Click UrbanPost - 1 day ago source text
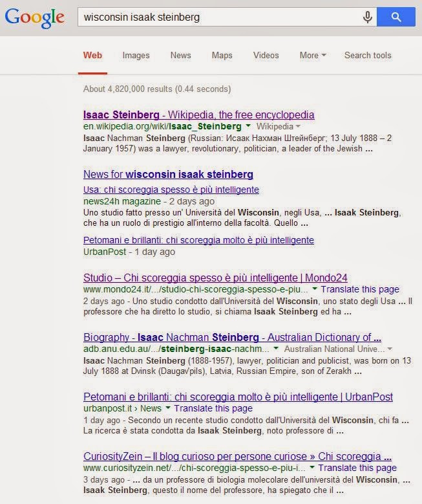 (x=129, y=252)
